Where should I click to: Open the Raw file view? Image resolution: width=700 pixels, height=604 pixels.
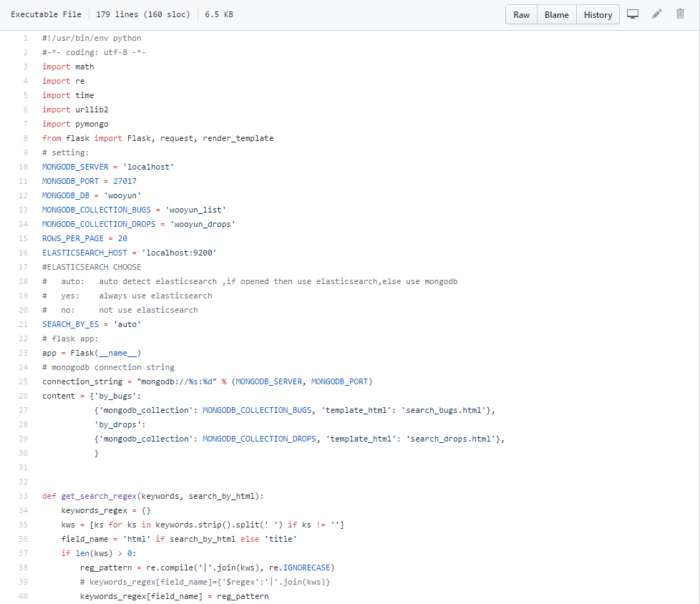(521, 15)
